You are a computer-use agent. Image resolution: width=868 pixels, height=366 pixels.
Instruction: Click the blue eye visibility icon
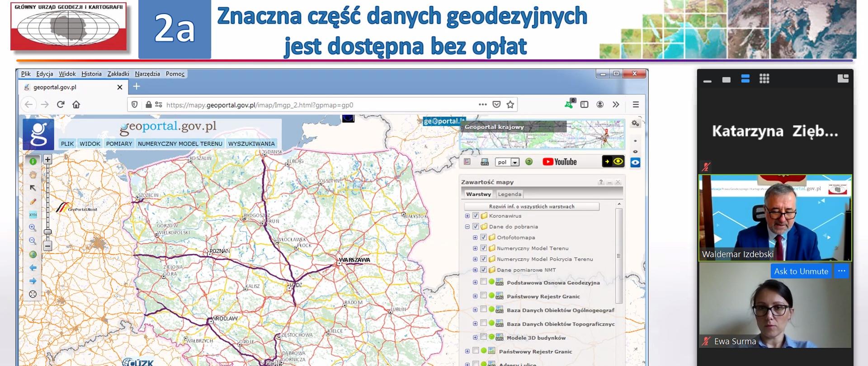click(x=635, y=163)
